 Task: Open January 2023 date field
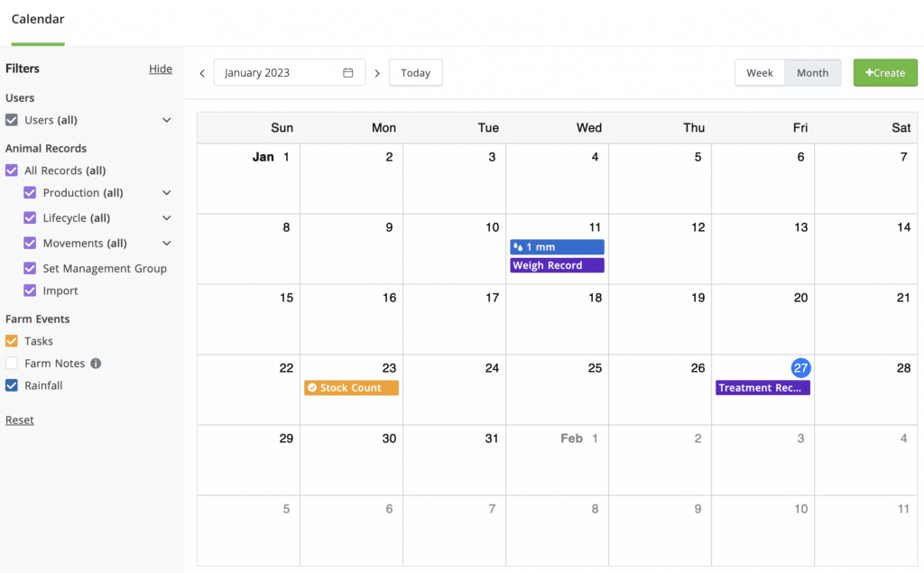click(290, 72)
